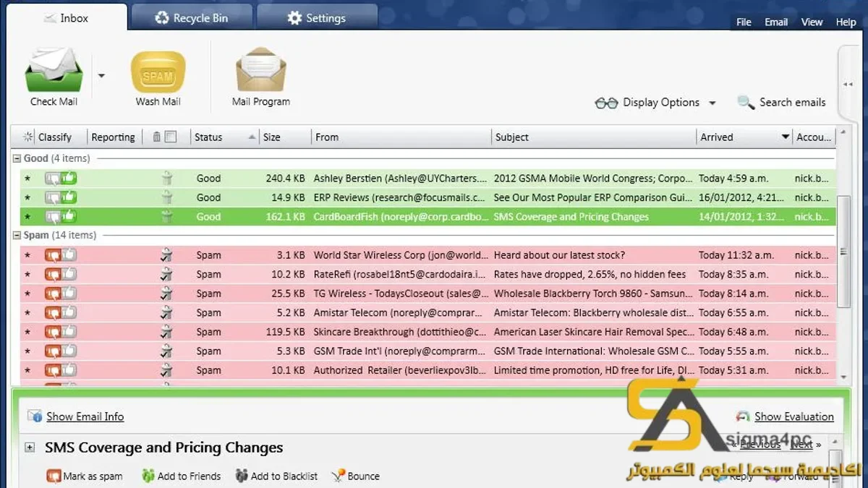
Task: Toggle delete mark for Ashley Berstien email
Action: click(x=166, y=178)
